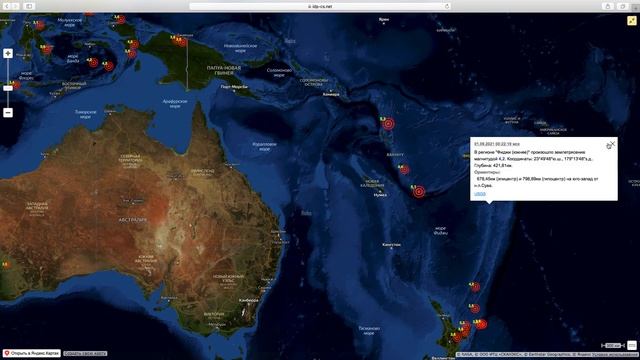Viewport: 640px width, 360px height.
Task: Select the rightmost quake marker off New Zealand
Action: tap(482, 324)
